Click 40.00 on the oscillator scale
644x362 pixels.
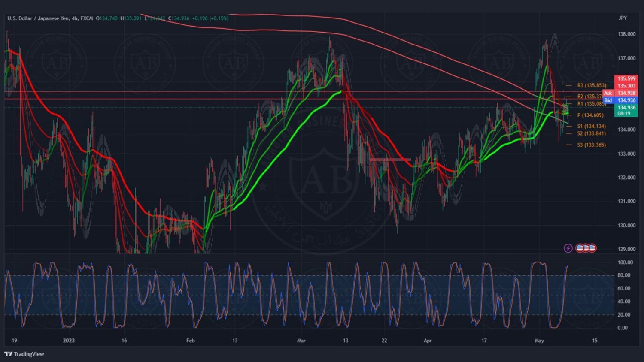pyautogui.click(x=624, y=301)
